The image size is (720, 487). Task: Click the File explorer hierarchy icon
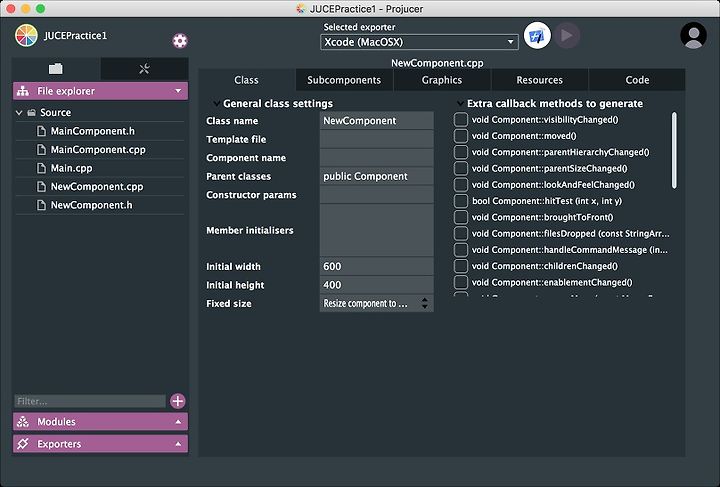[x=23, y=91]
